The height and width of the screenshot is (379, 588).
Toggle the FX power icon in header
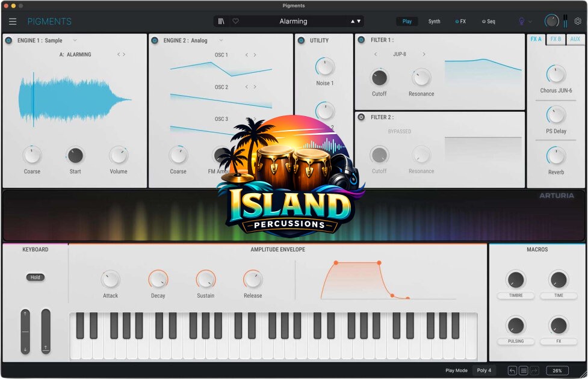457,22
